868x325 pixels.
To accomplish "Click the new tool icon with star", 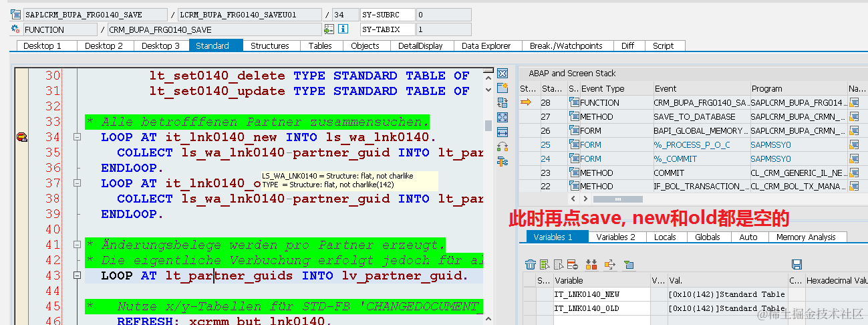I will click(x=502, y=88).
